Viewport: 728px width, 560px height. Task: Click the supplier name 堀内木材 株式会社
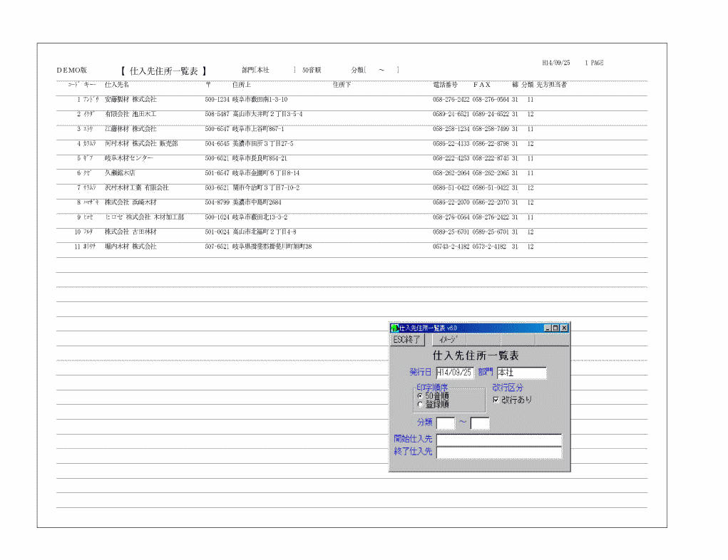(x=131, y=247)
